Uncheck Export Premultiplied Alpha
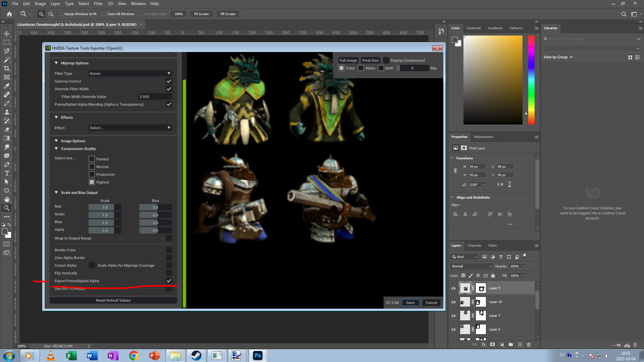644x362 pixels. tap(169, 281)
